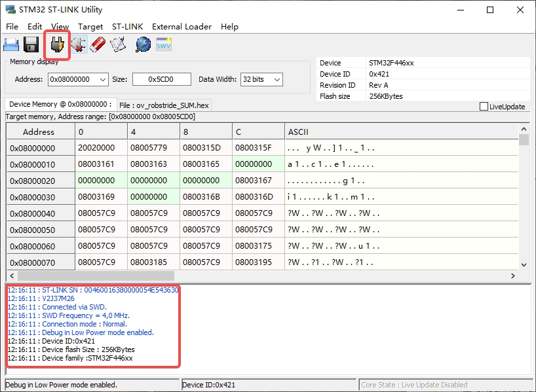The width and height of the screenshot is (536, 392).
Task: Click the Full chip erase eraser icon
Action: point(98,45)
